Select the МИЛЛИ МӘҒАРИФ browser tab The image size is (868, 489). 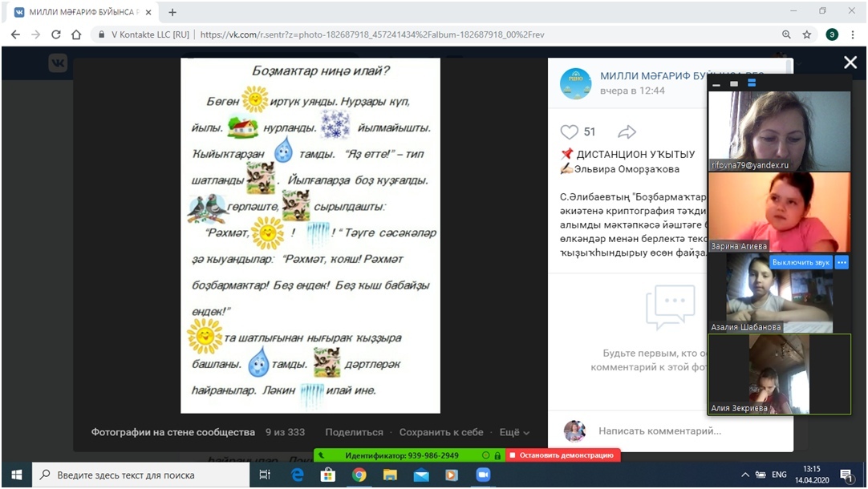tap(80, 12)
